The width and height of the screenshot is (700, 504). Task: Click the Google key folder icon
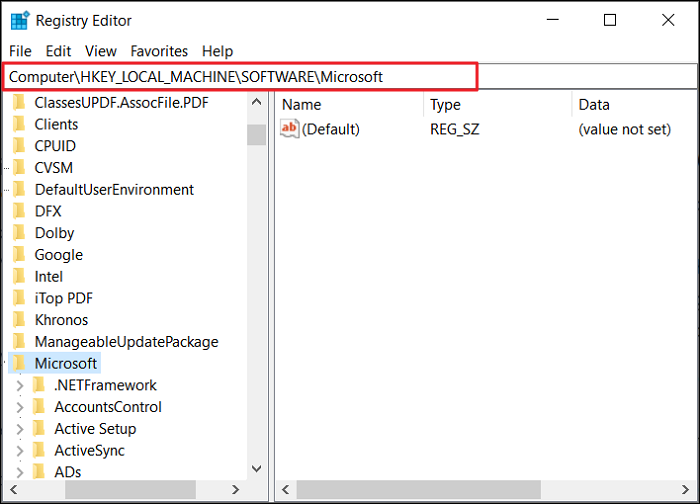point(19,254)
